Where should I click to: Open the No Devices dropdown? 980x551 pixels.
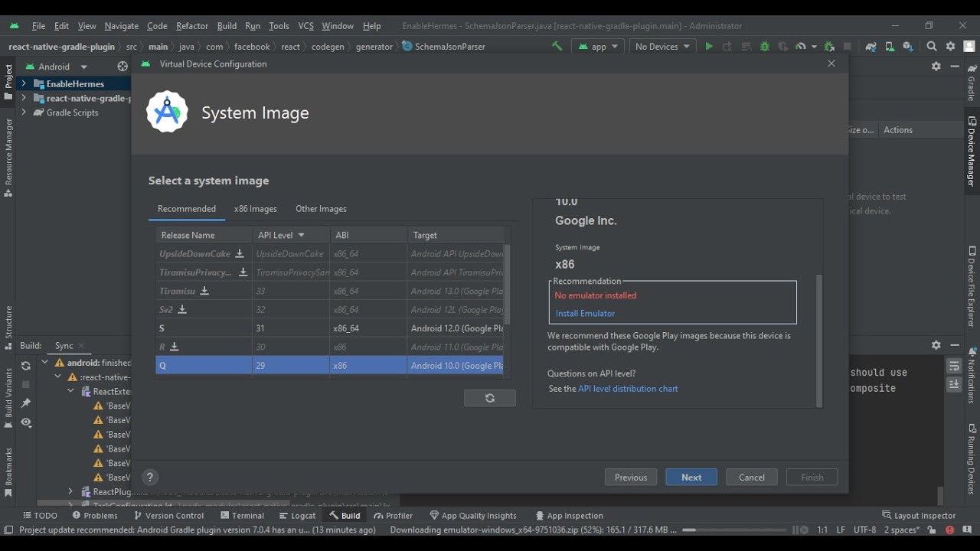[x=662, y=47]
